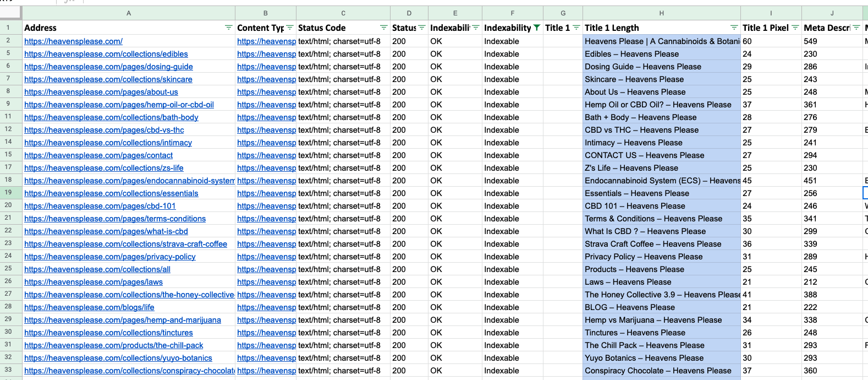Select the 'Address' header cell
The image size is (868, 380).
(x=129, y=28)
